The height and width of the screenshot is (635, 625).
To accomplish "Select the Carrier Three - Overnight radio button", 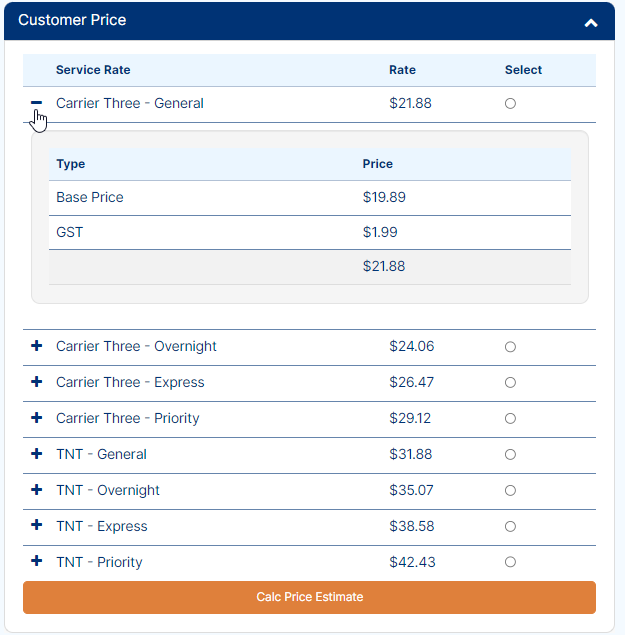I will pyautogui.click(x=510, y=347).
